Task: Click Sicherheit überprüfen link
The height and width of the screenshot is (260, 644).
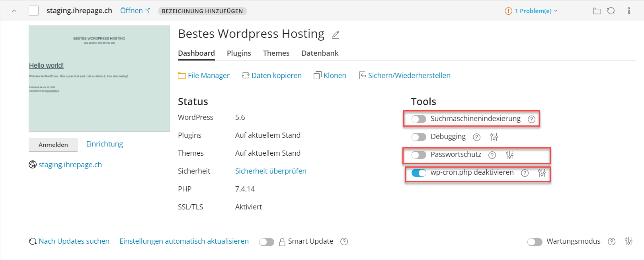Action: pos(271,171)
